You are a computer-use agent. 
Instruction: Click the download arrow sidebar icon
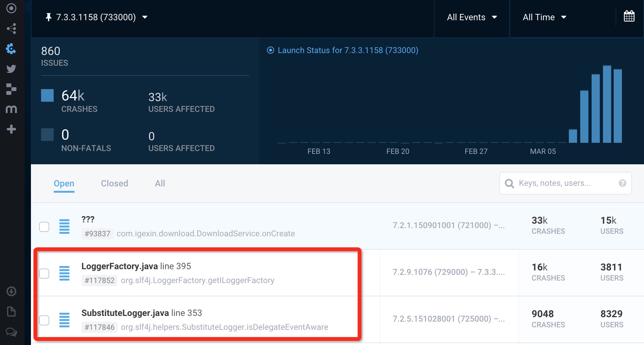(x=11, y=291)
